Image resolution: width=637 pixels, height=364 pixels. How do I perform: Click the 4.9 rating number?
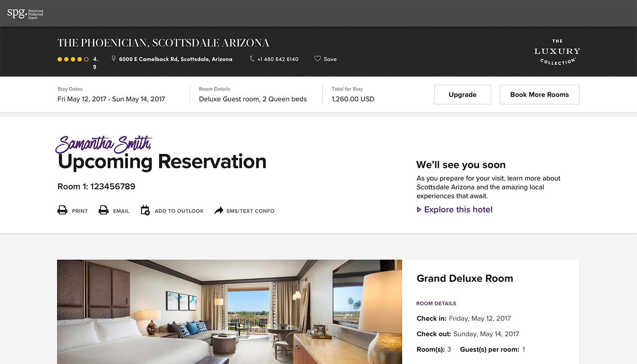tap(95, 63)
